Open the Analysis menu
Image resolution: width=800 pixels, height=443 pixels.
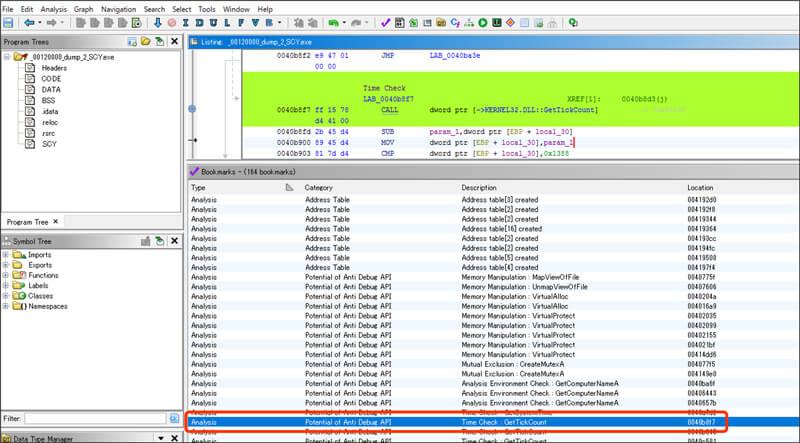pyautogui.click(x=54, y=9)
